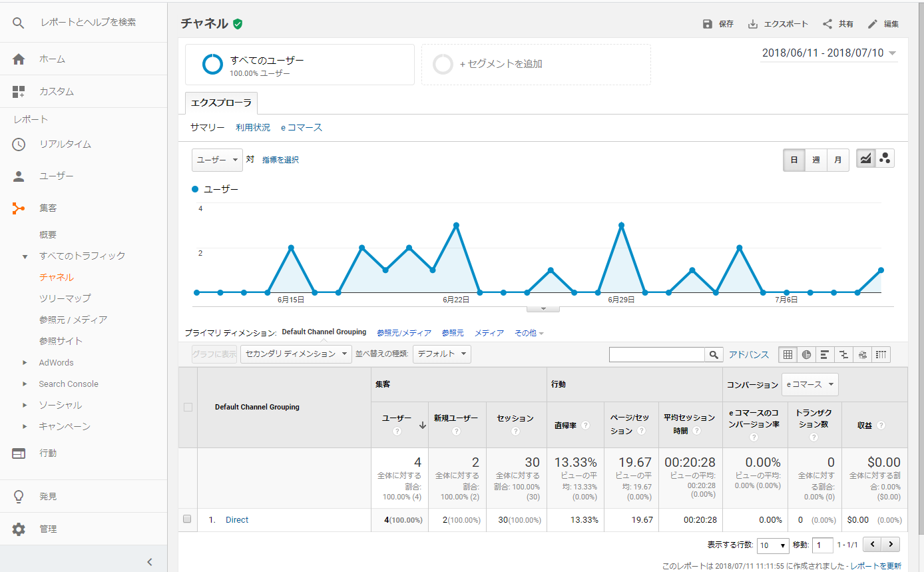Expand the chart annotation drawer arrow
Viewport: 924px width, 572px height.
(543, 309)
